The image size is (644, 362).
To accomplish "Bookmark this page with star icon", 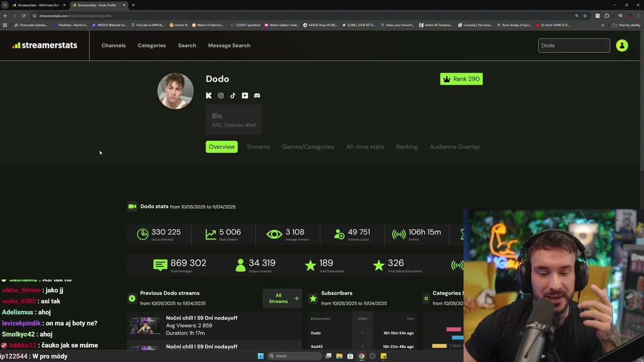I will pos(585,16).
